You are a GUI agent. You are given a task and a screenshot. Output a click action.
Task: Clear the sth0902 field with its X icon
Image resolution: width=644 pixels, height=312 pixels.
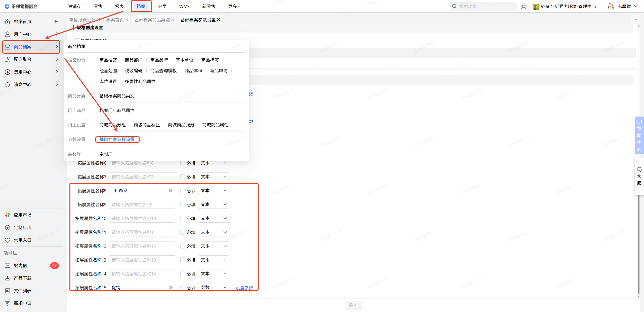pyautogui.click(x=171, y=191)
